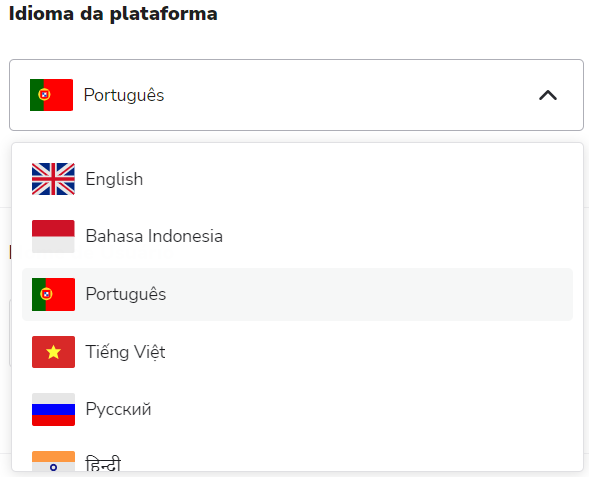589x477 pixels.
Task: Click the Vietnam flag with yellow star
Action: [53, 352]
